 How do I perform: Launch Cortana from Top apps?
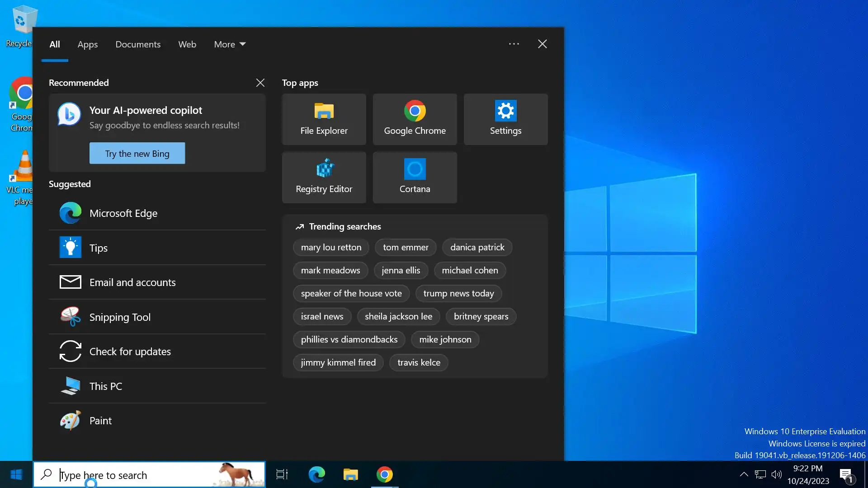tap(415, 177)
